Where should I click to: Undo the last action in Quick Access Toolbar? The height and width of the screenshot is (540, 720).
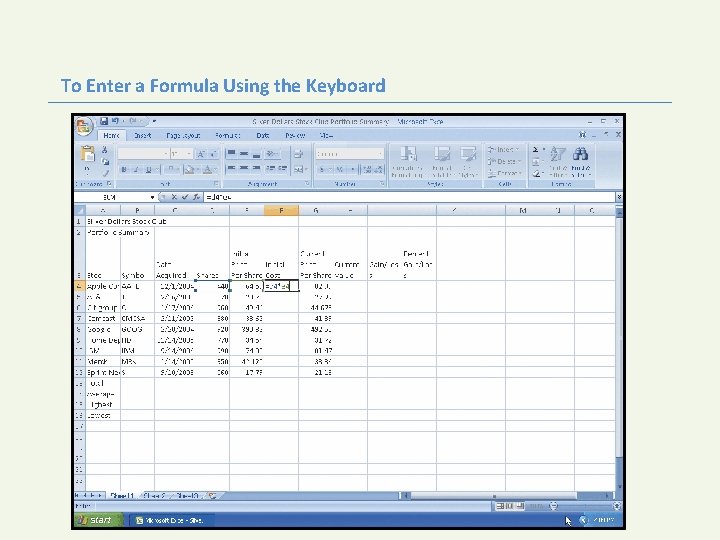(115, 121)
